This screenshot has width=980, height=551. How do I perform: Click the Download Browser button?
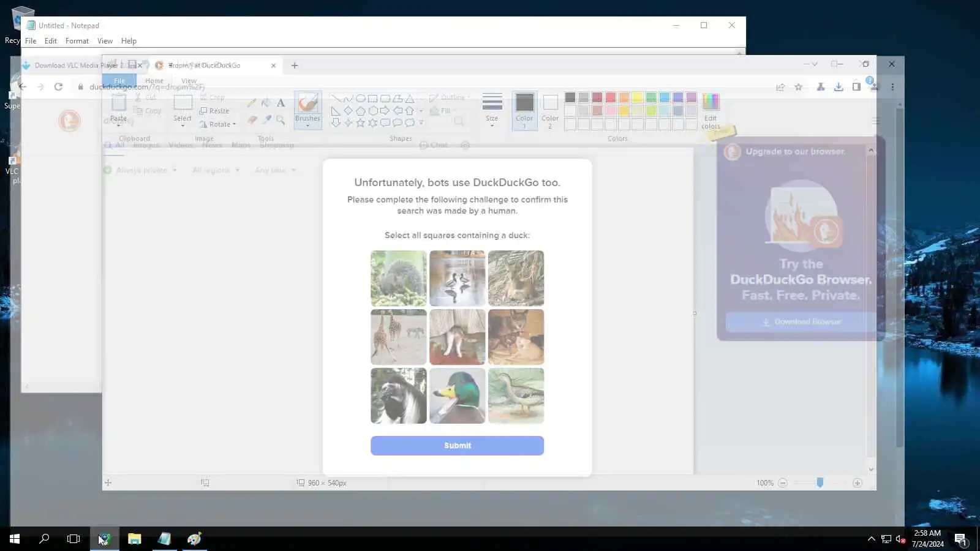click(801, 322)
